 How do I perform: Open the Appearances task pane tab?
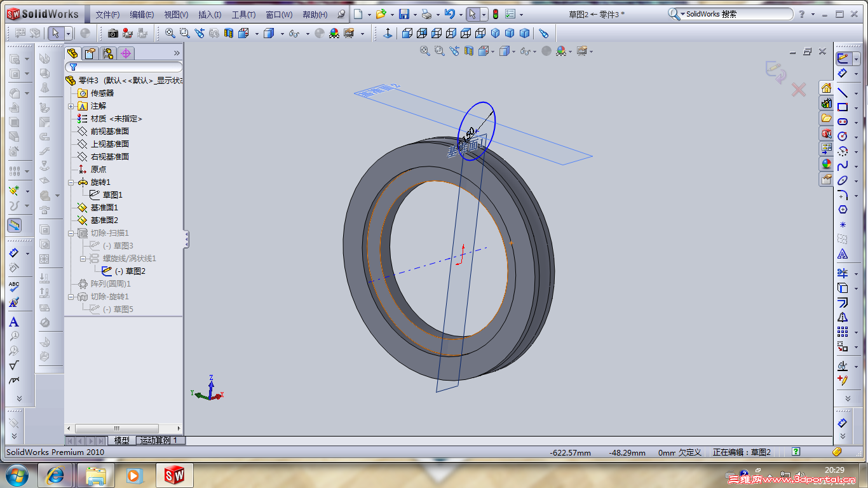[x=826, y=164]
